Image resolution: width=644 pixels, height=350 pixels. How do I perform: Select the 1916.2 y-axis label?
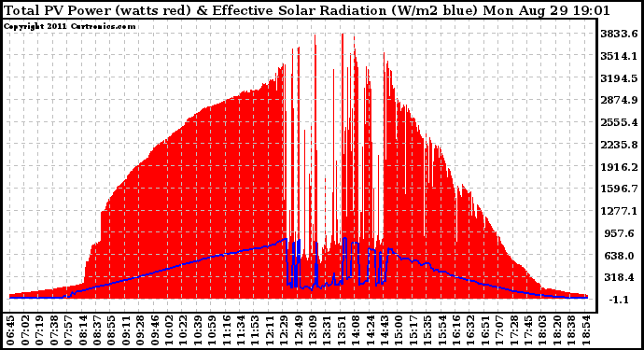click(619, 167)
